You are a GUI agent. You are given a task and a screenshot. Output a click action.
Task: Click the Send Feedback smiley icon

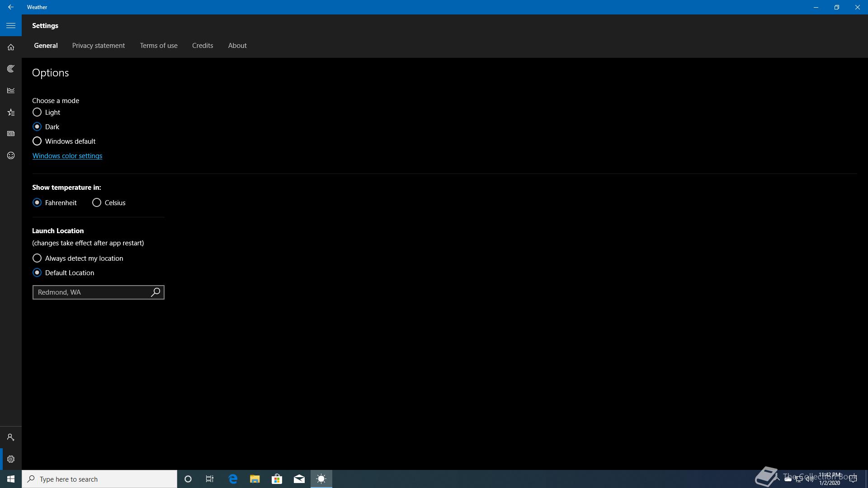pos(11,155)
